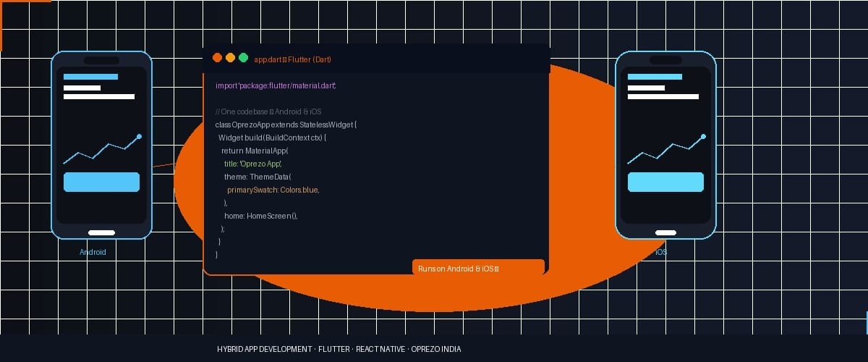Click the Android label under the left phone
This screenshot has height=362, width=868.
point(93,252)
